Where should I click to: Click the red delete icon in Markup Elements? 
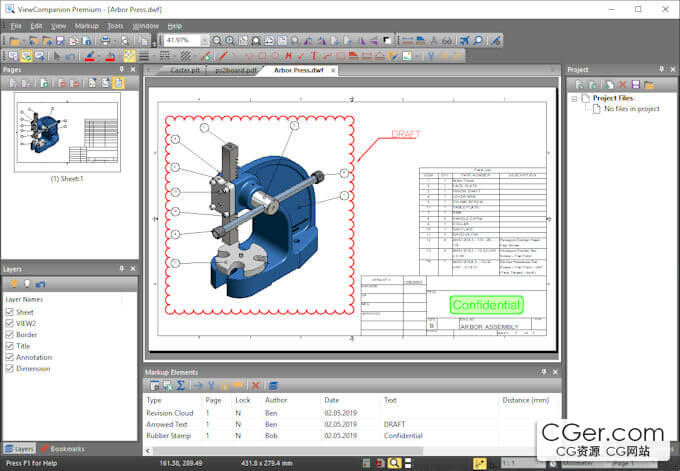pyautogui.click(x=255, y=385)
